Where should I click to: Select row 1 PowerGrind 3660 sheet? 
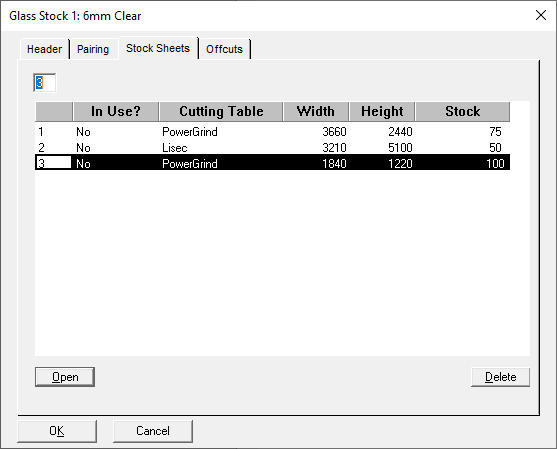point(272,132)
